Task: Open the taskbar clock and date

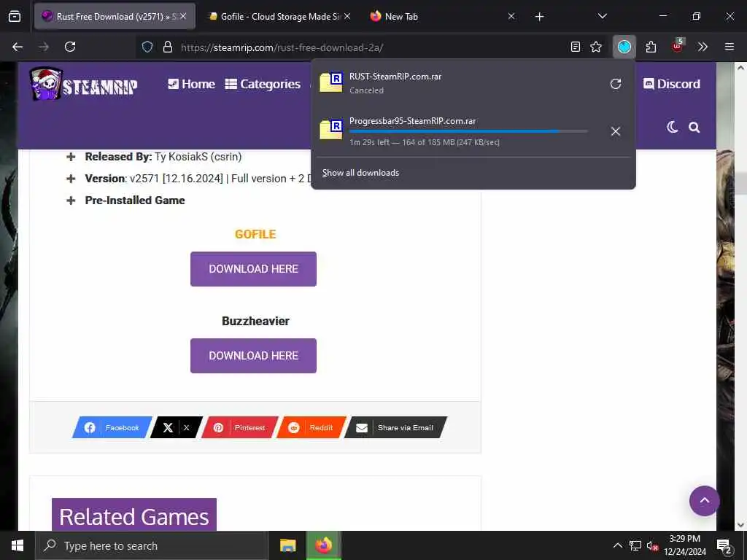Action: [684, 545]
